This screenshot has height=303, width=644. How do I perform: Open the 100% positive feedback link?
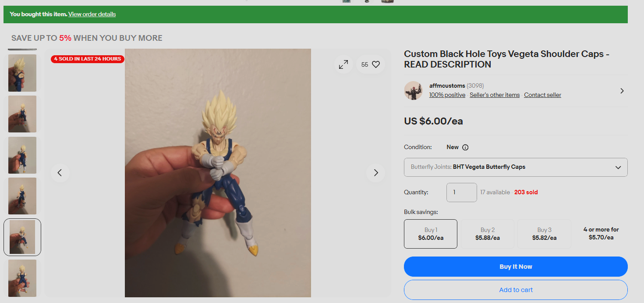pyautogui.click(x=447, y=95)
